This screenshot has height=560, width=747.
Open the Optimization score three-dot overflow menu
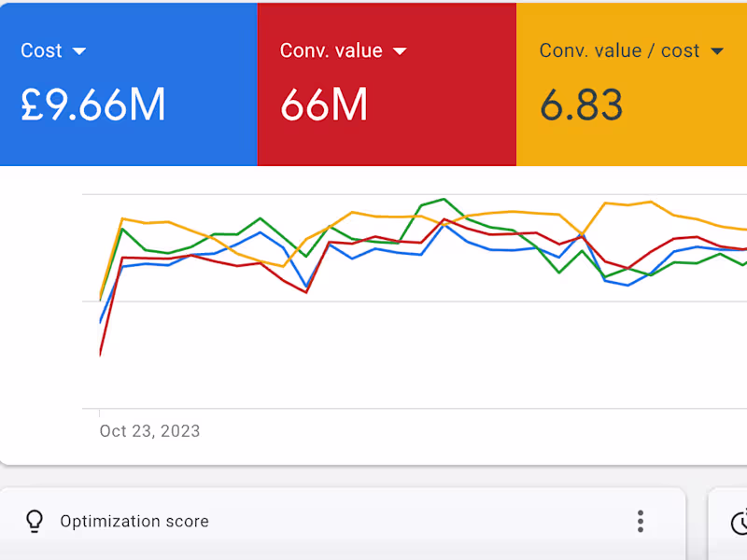pos(641,521)
